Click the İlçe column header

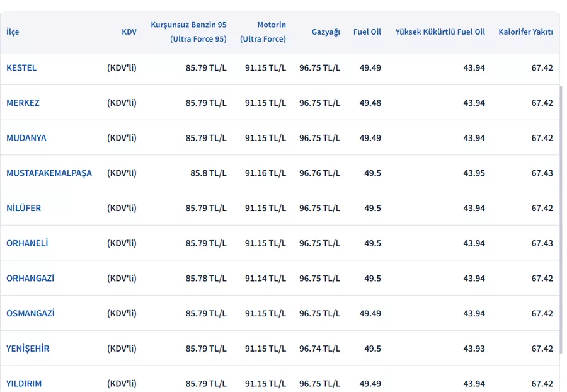(x=13, y=32)
